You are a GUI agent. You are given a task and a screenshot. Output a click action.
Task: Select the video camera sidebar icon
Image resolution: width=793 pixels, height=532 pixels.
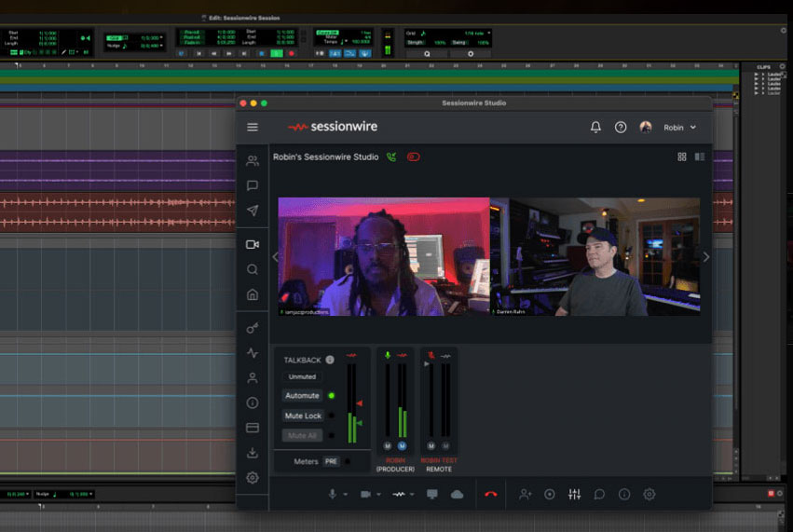(253, 244)
